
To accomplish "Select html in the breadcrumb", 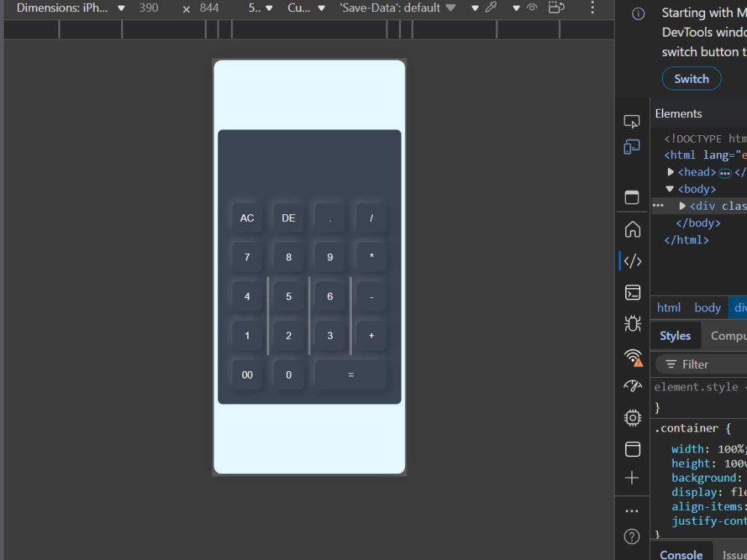I will (669, 308).
